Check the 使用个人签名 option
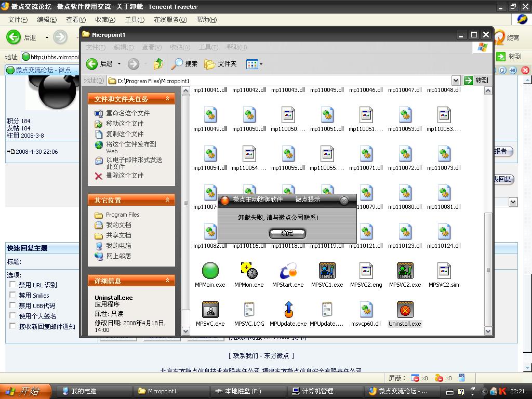Viewport: 532px width, 399px height. [x=12, y=316]
